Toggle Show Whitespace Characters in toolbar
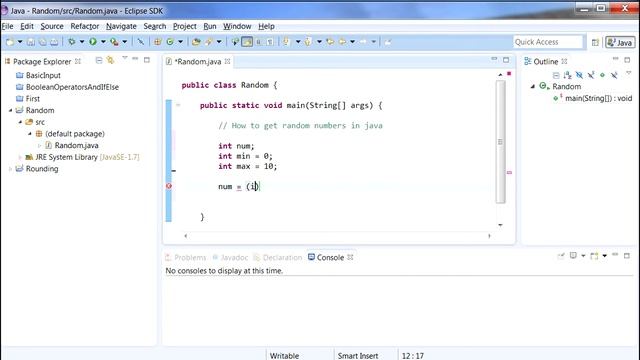 click(x=270, y=42)
